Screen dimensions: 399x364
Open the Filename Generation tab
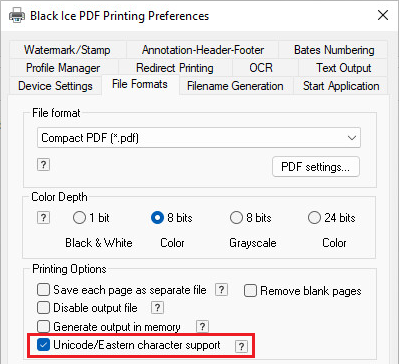235,86
